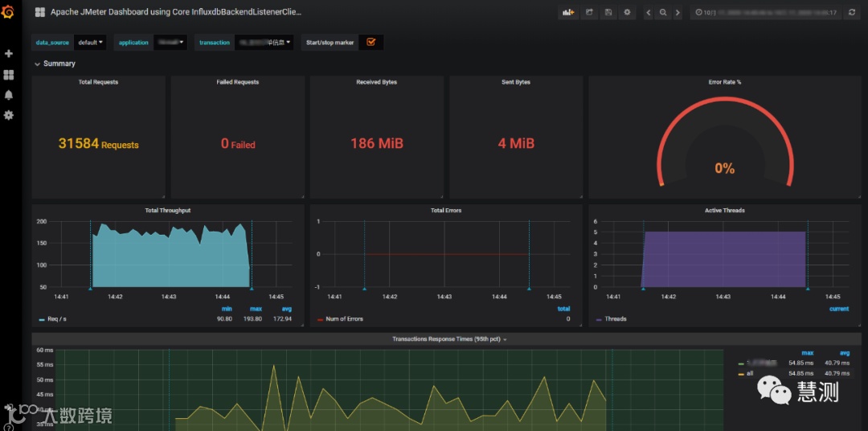
Task: Save the dashboard with the disk icon
Action: 608,12
